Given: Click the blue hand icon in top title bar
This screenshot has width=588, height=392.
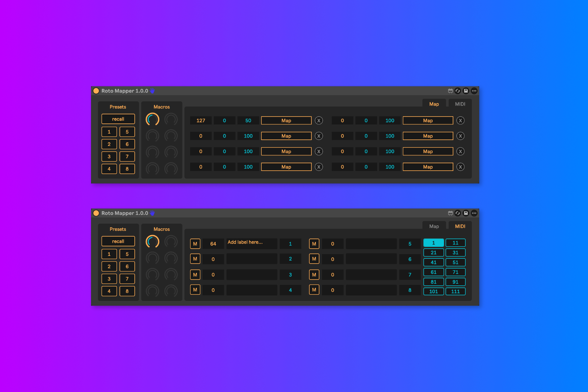Looking at the screenshot, I should pos(152,91).
